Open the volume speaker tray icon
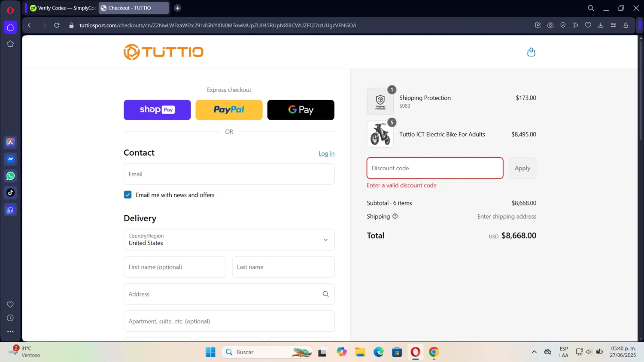644x362 pixels. 589,352
